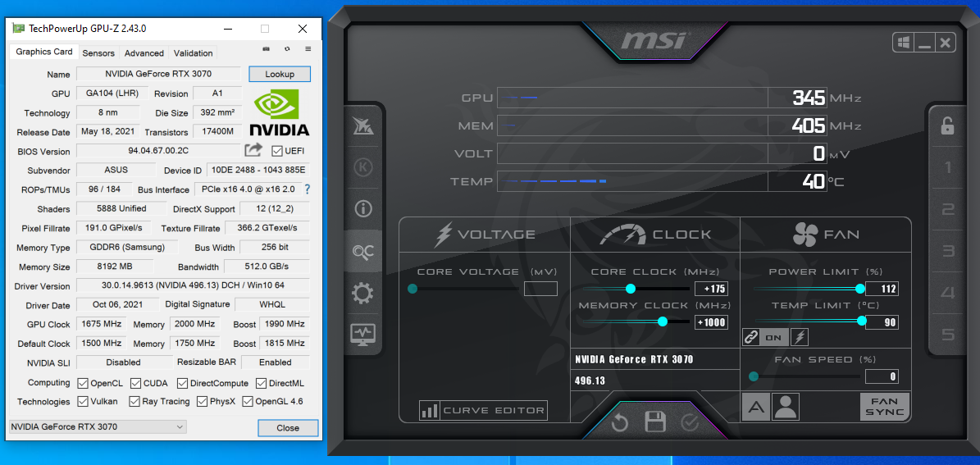Switch to Validation tab
Viewport: 980px width, 465px height.
click(193, 53)
